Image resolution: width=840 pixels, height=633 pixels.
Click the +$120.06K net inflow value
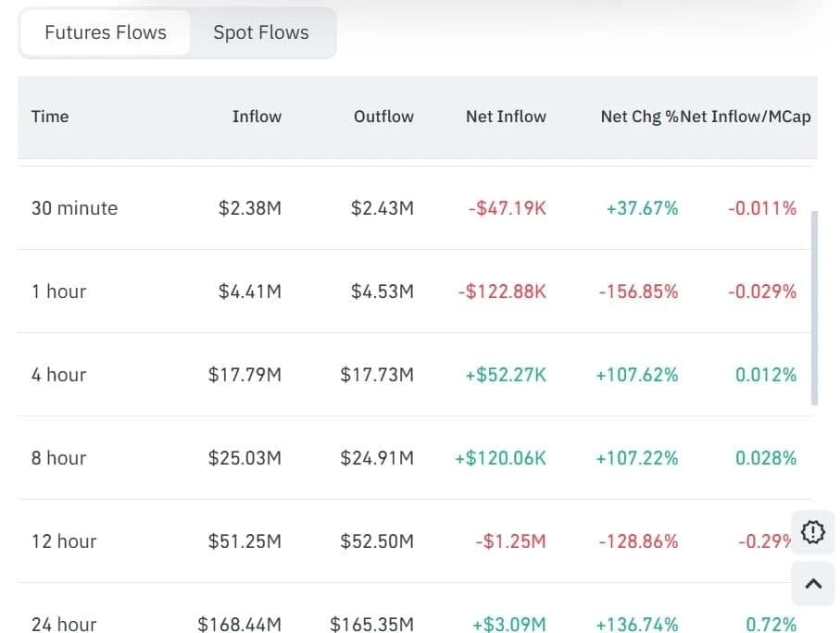500,458
